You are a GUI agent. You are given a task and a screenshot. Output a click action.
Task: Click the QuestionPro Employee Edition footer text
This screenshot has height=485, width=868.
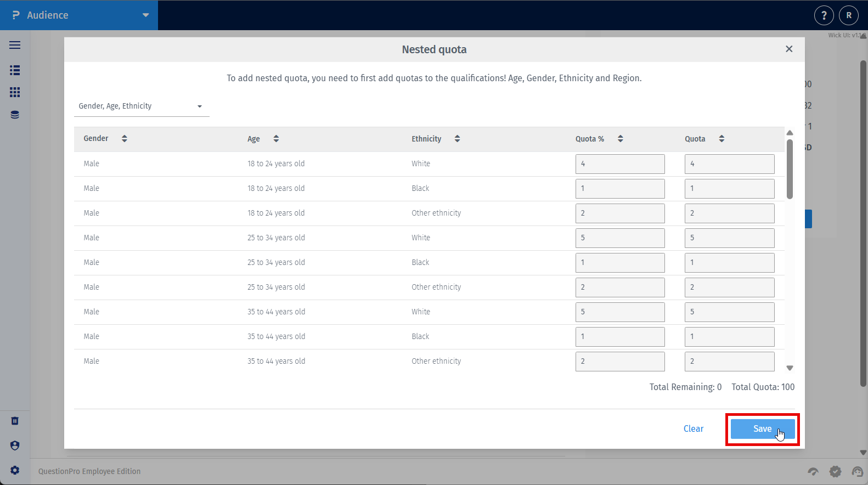89,471
